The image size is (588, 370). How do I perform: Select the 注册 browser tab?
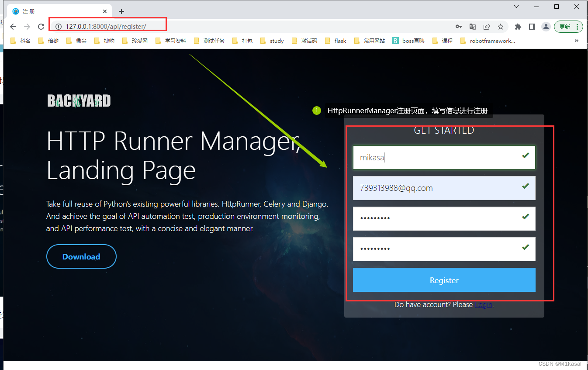click(x=60, y=11)
